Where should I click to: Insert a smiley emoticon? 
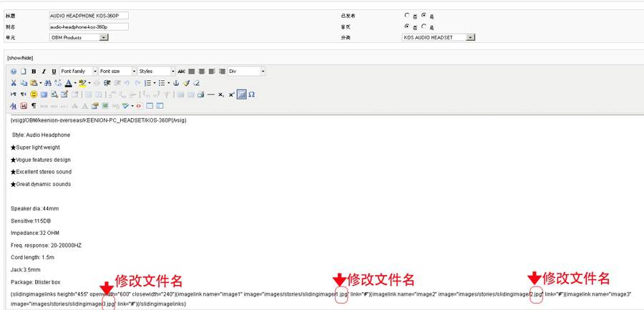point(34,95)
